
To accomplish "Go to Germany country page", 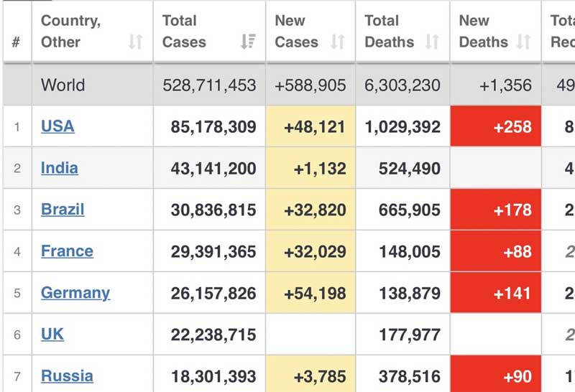I will pos(75,293).
